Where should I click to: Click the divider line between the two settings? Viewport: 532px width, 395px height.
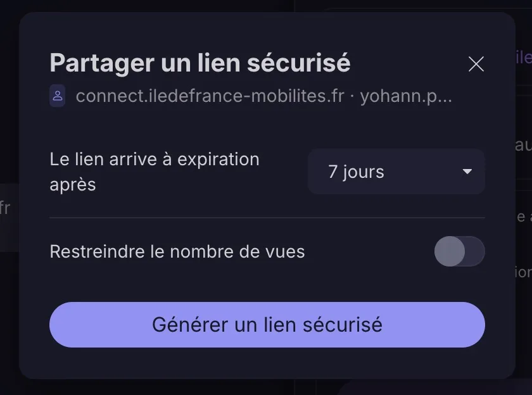[x=267, y=218]
